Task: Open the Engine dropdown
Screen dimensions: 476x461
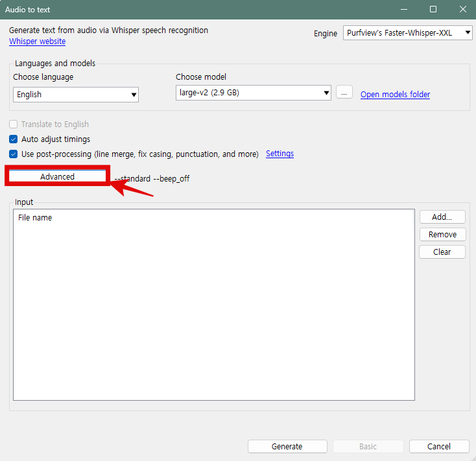Action: pos(407,33)
